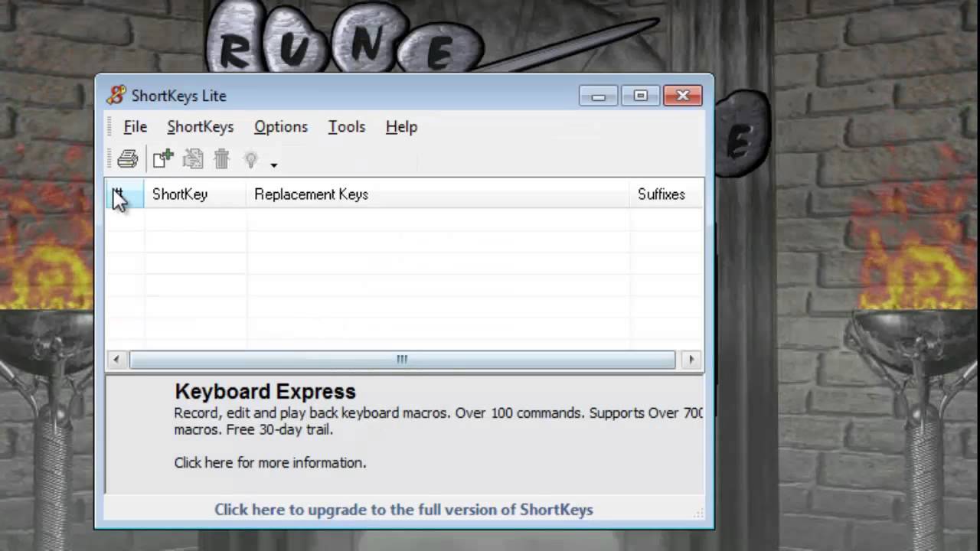Click the Modify ShortKey toolbar icon
This screenshot has width=980, height=551.
tap(193, 158)
